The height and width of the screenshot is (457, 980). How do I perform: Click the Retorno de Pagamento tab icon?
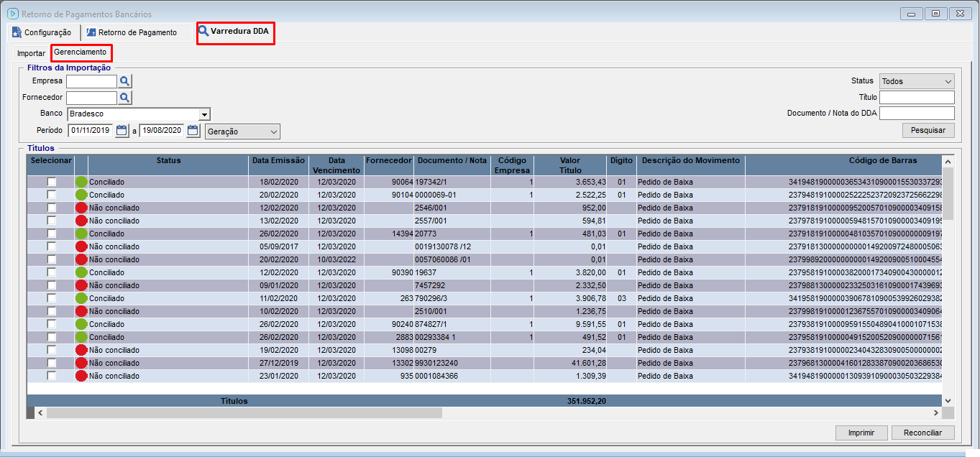pos(91,32)
